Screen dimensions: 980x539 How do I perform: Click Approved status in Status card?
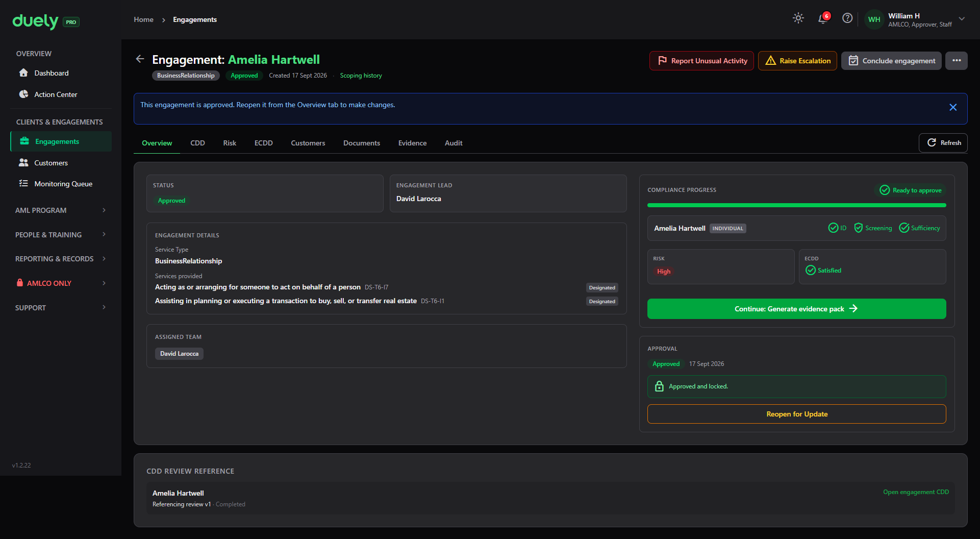(x=171, y=201)
